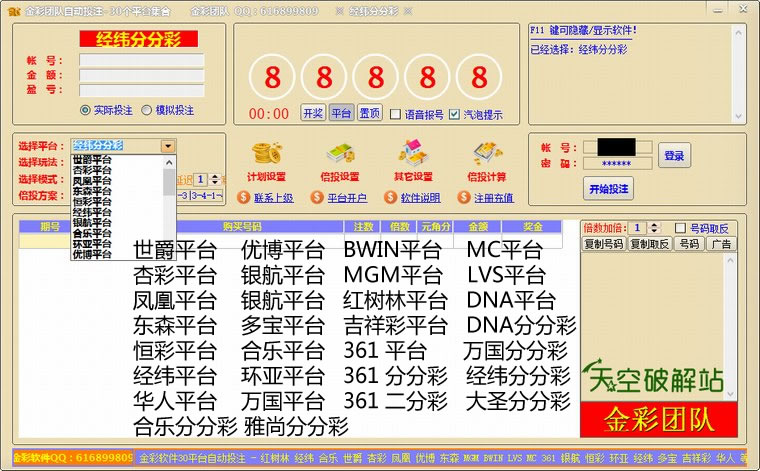Enable the 语音报号 checkbox
Image resolution: width=760 pixels, height=471 pixels.
(395, 114)
